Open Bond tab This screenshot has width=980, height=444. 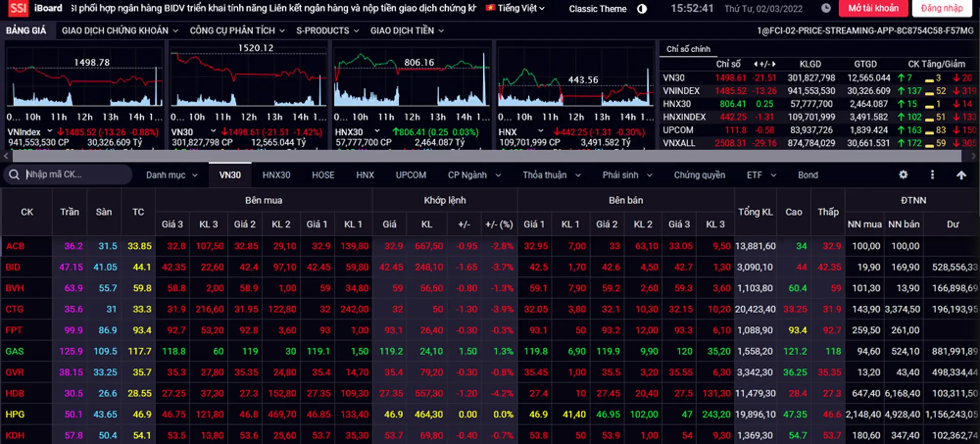point(808,175)
